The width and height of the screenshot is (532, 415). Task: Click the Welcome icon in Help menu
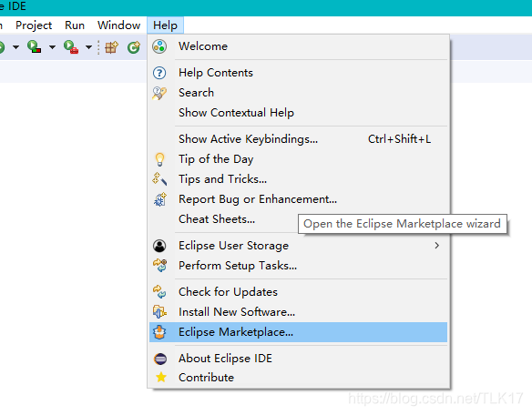[159, 46]
